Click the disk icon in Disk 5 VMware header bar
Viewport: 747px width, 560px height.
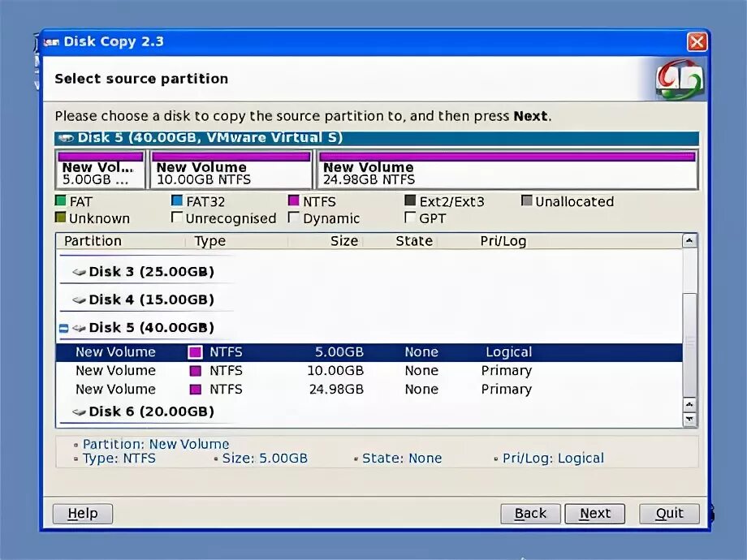coord(66,138)
